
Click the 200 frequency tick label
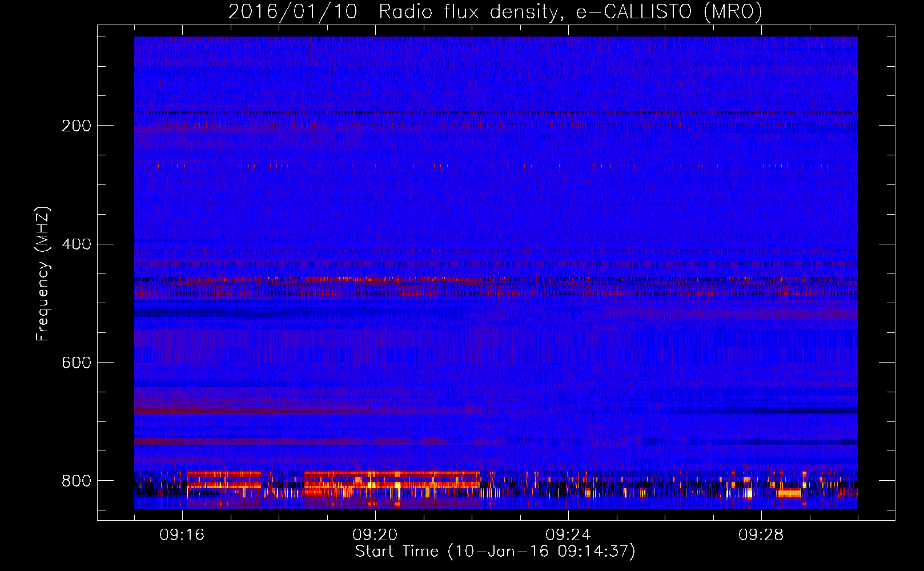(x=77, y=126)
